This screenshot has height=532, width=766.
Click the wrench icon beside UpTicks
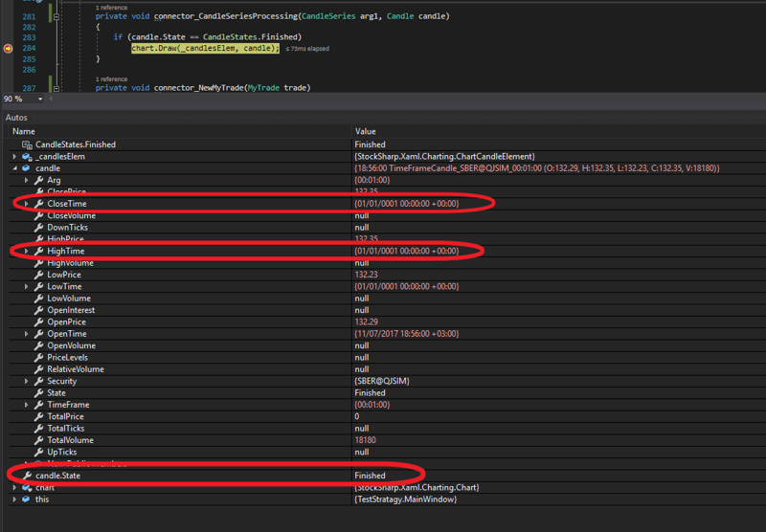[x=39, y=452]
